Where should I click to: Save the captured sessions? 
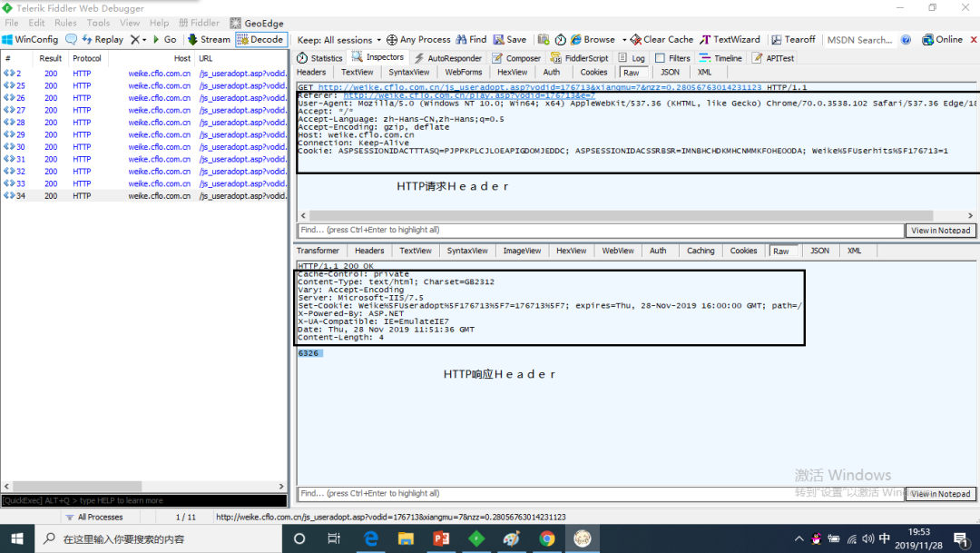click(x=510, y=39)
